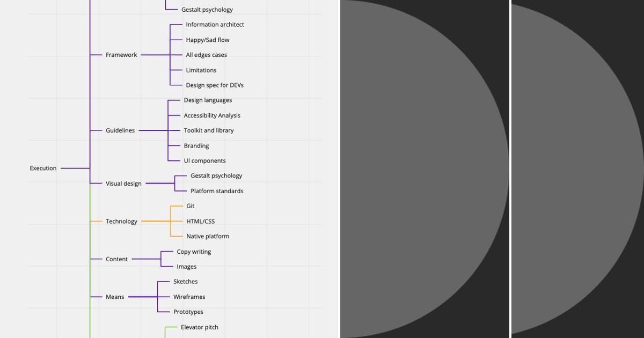Image resolution: width=644 pixels, height=338 pixels.
Task: Select the Technology node
Action: 121,221
